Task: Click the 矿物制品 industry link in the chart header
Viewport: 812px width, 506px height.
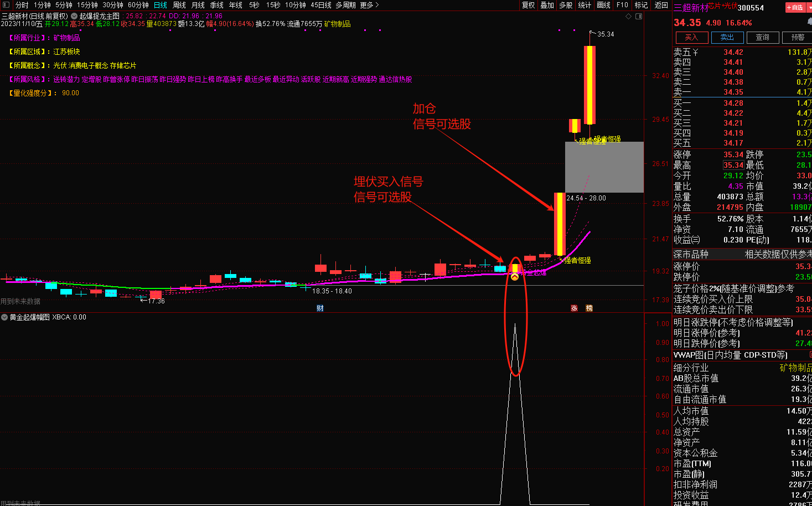Action: pyautogui.click(x=337, y=24)
